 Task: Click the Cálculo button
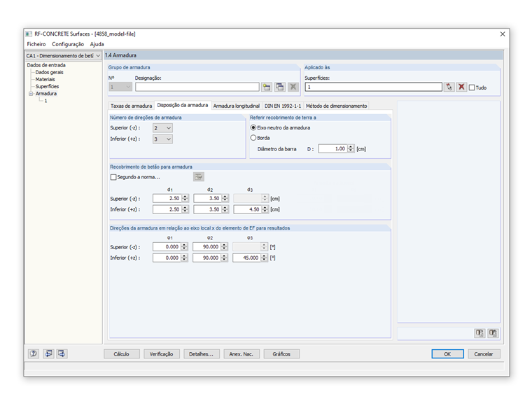pos(122,354)
